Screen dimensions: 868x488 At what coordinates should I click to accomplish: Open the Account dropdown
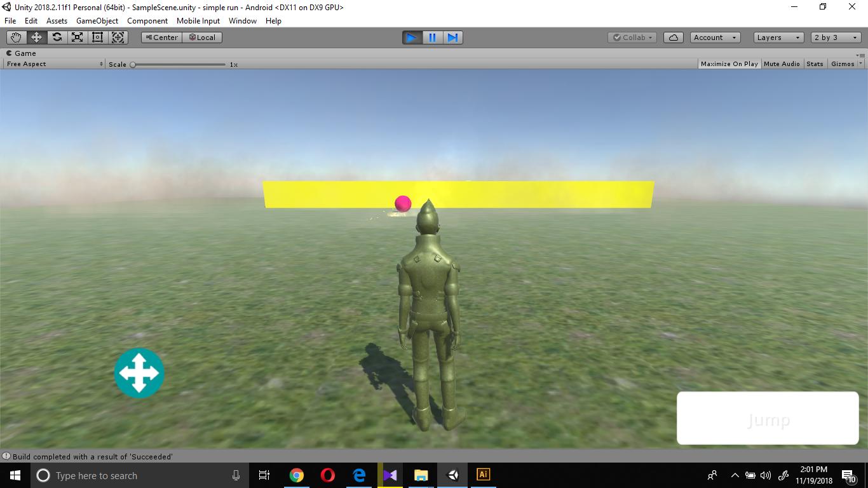(x=715, y=37)
